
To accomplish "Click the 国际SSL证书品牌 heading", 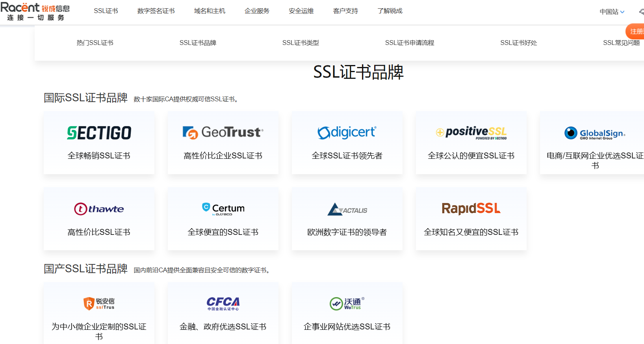I will [x=85, y=98].
